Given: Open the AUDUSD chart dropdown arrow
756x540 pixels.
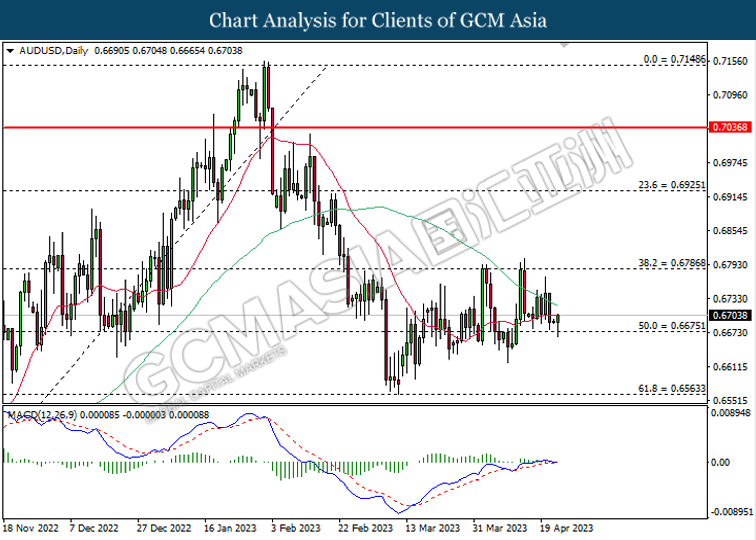Looking at the screenshot, I should point(10,51).
